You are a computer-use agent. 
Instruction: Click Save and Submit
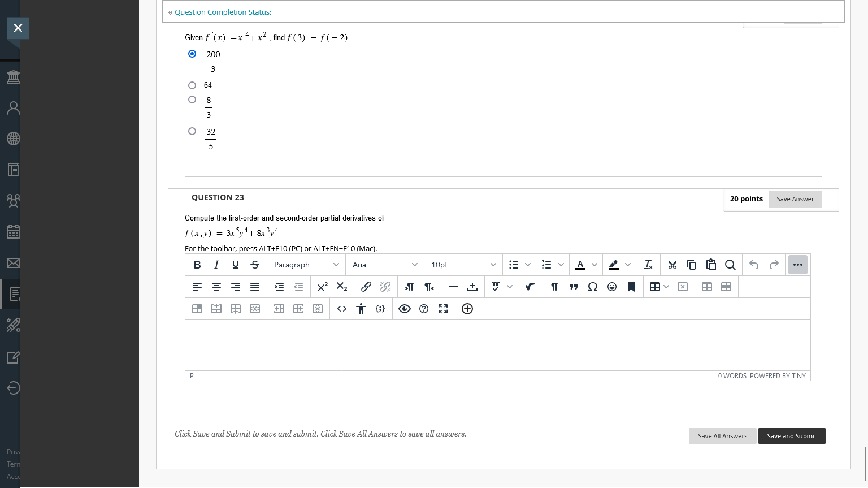(792, 436)
